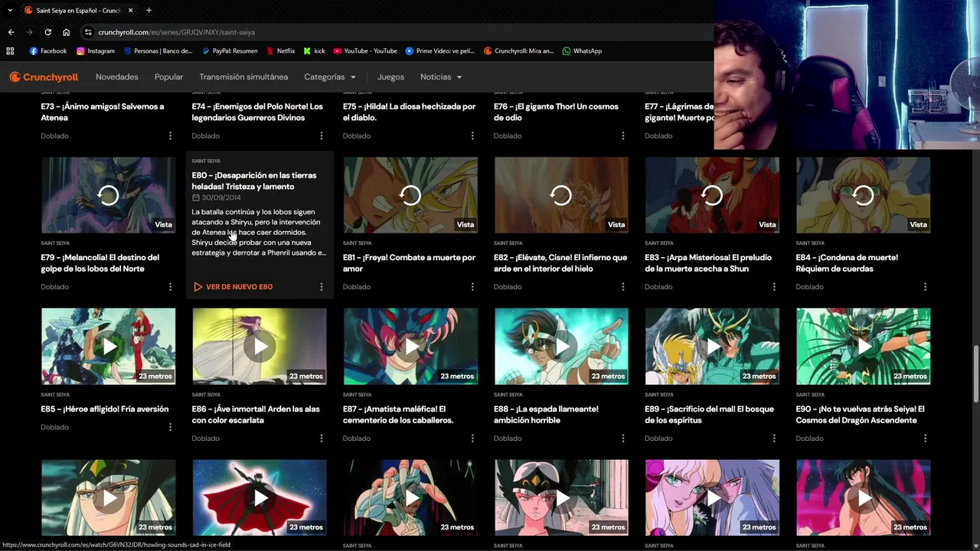Open the Personas | Banco de bookmark
The height and width of the screenshot is (551, 980).
click(158, 51)
